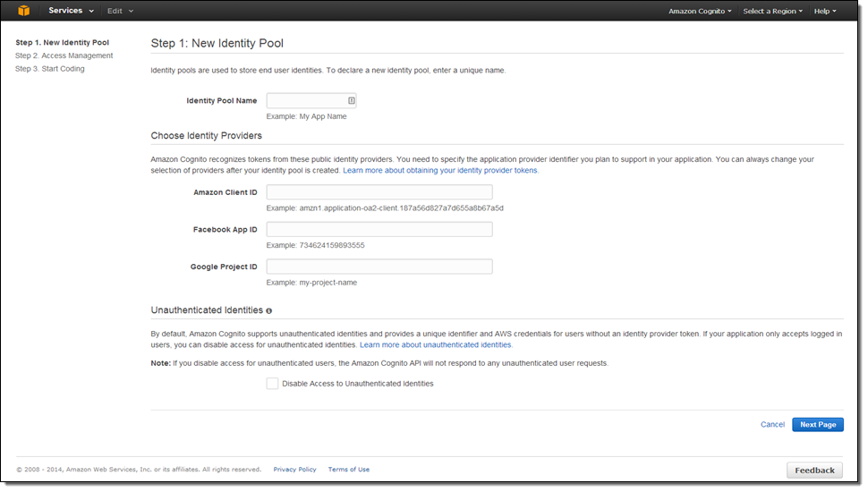The image size is (868, 492).
Task: Open the Amazon Cognito account dropdown
Action: tap(700, 11)
